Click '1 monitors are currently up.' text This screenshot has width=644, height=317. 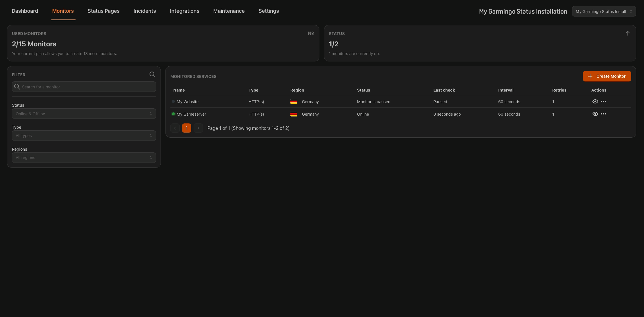354,54
